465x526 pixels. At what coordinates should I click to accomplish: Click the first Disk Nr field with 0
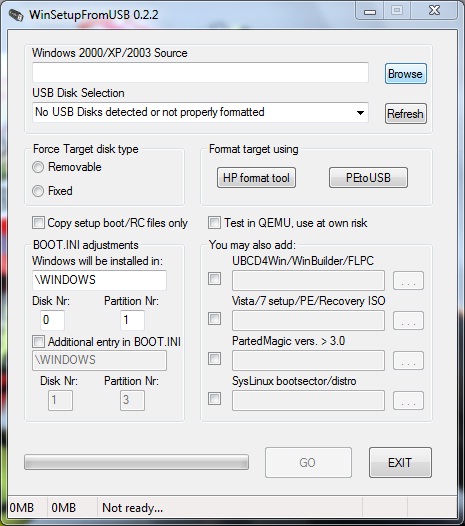coord(52,320)
